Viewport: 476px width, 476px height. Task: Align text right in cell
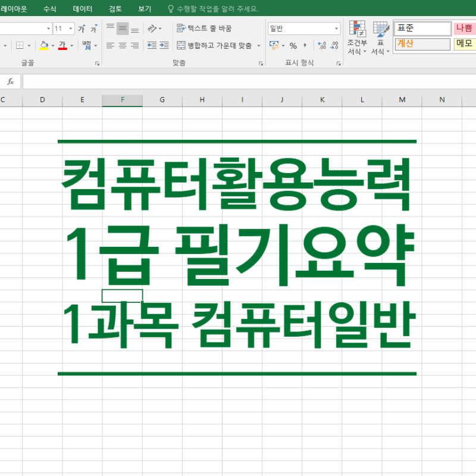[x=135, y=46]
